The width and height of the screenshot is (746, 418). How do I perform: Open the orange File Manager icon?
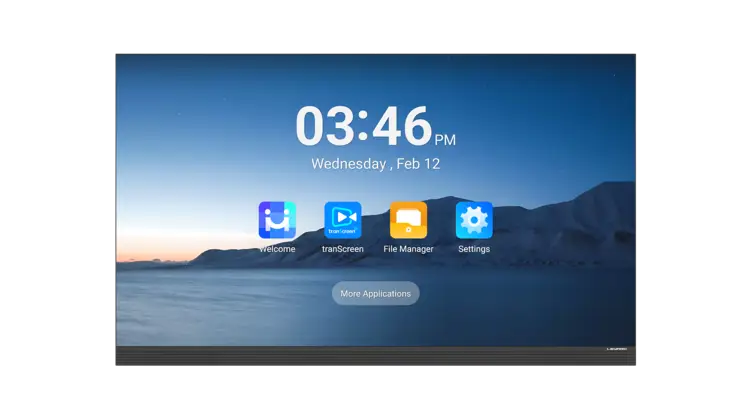click(408, 220)
